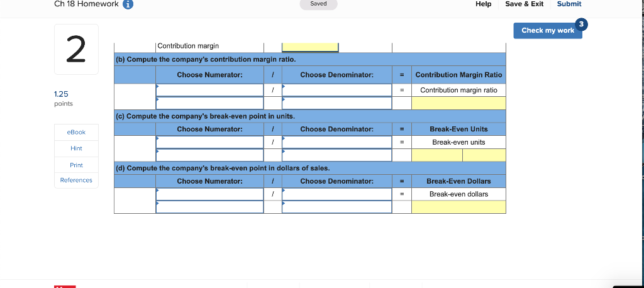Click the 'Contribution margin' row label
This screenshot has width=644, height=288.
pos(188,46)
